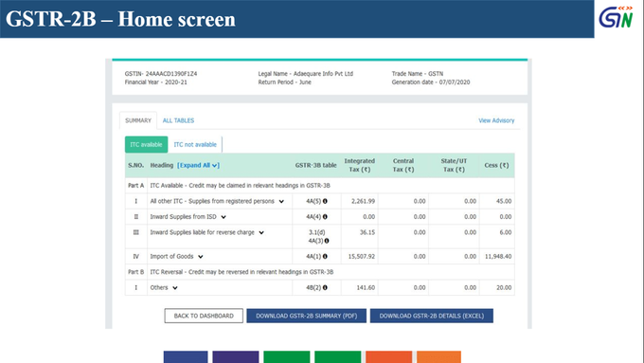Click Integrated Tax value 2,261.99

click(363, 201)
